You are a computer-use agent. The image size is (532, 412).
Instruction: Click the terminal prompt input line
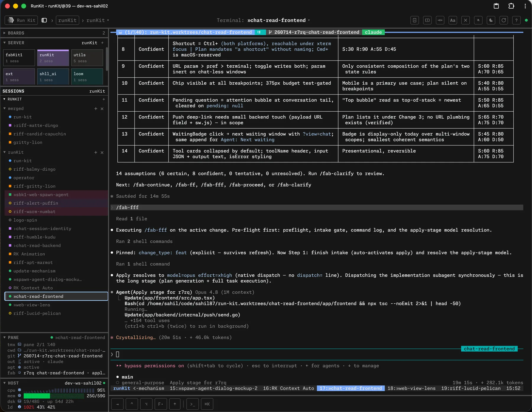[317, 354]
